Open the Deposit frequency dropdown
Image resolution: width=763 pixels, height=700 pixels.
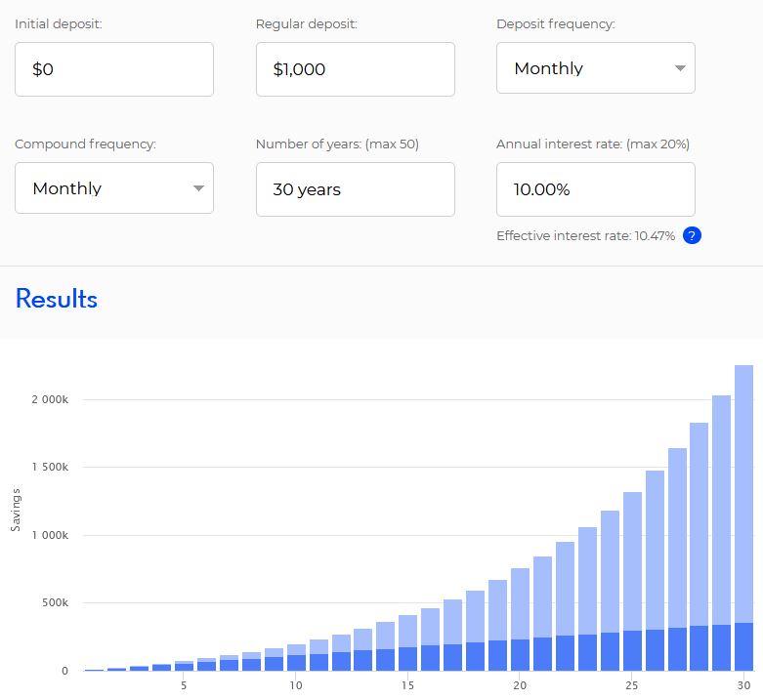pyautogui.click(x=595, y=68)
